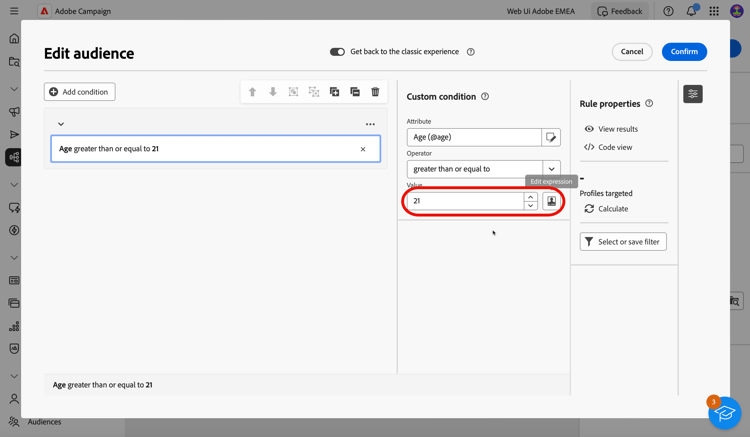The width and height of the screenshot is (750, 437).
Task: Open the Adobe apps grid switcher
Action: point(714,11)
